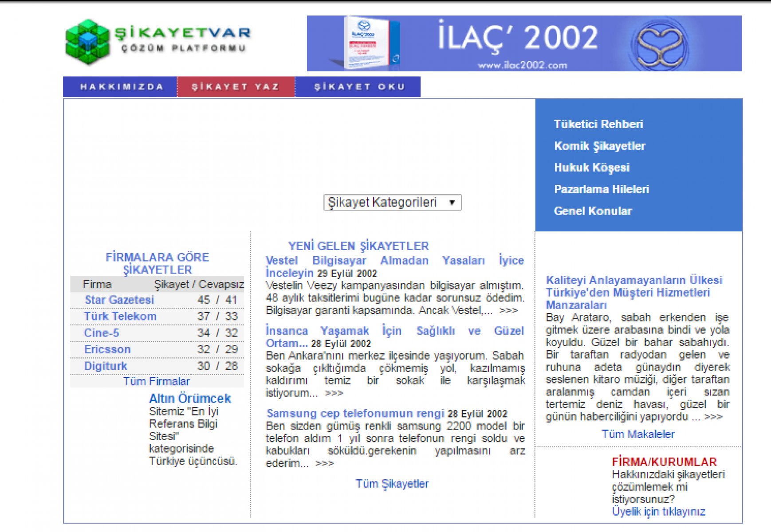View Star Gazetesi complaints

(119, 300)
